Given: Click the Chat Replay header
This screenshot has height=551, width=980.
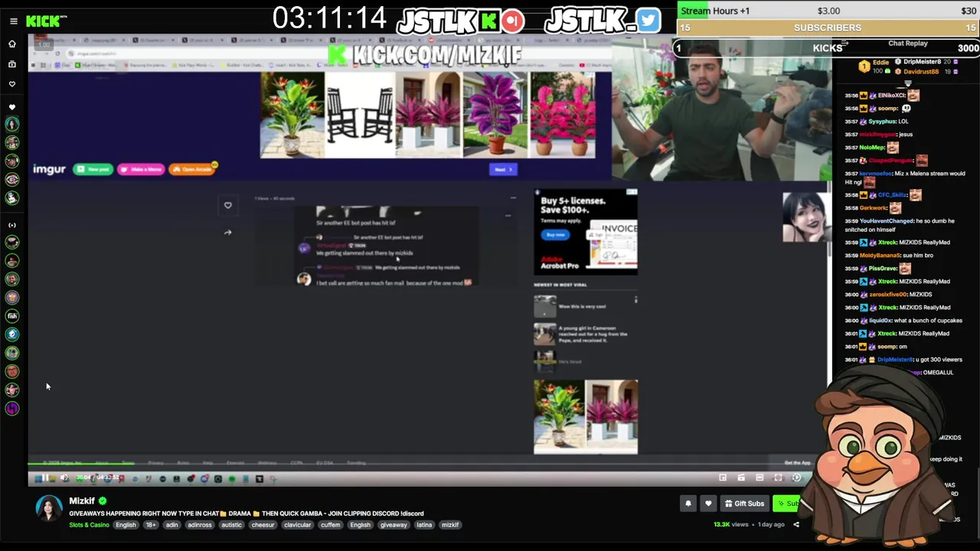Looking at the screenshot, I should [x=908, y=44].
